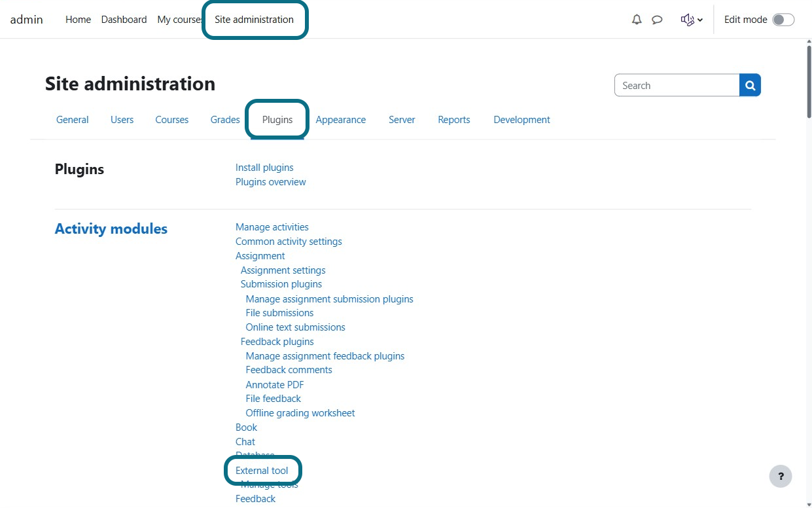Open Dashboard in top navigation

coord(124,20)
